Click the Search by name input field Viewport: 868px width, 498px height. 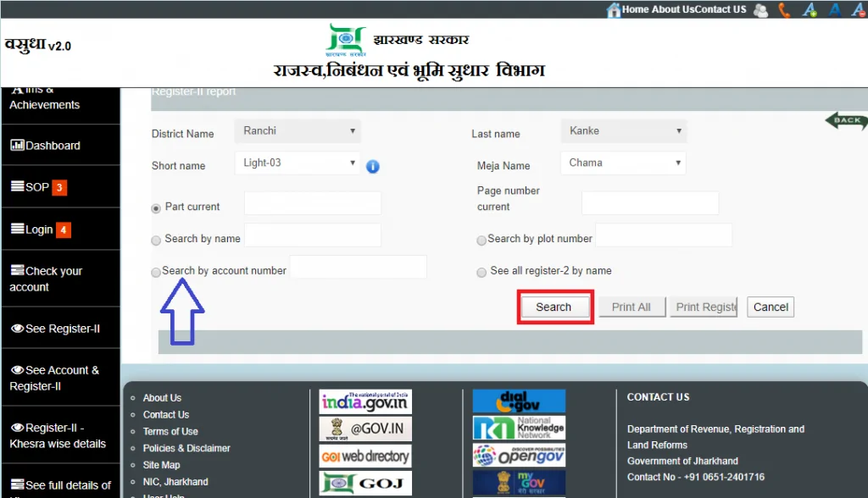(313, 235)
